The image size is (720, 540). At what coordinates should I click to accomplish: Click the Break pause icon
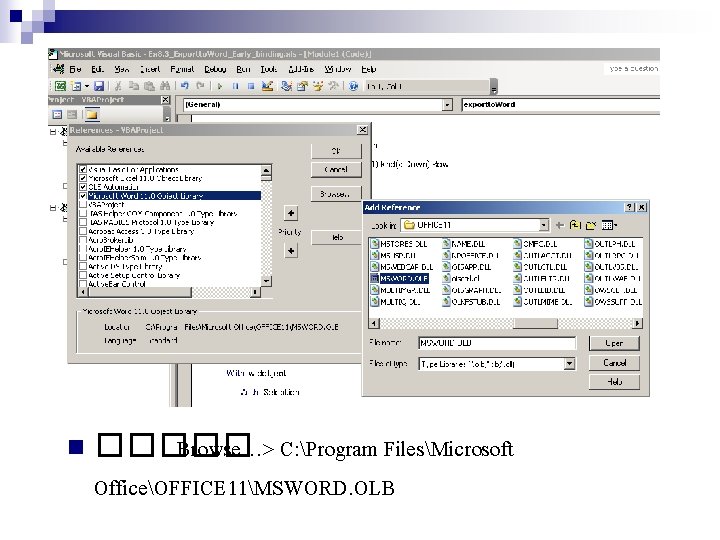pos(235,86)
